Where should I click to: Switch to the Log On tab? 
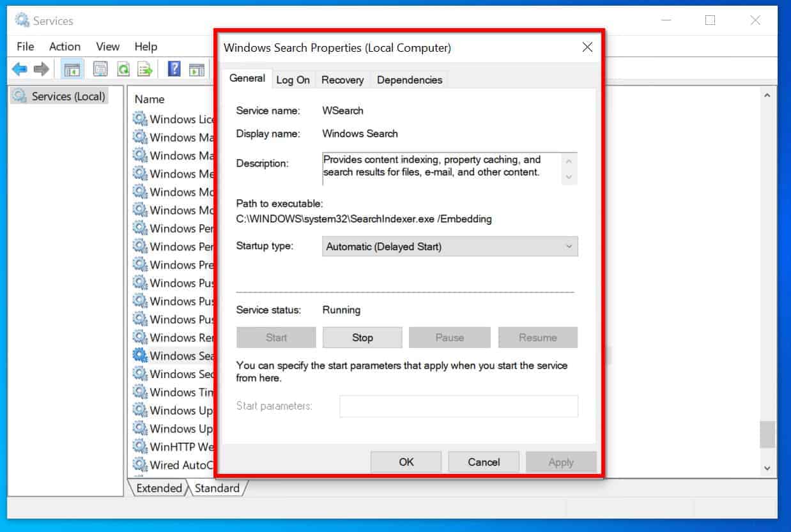tap(293, 80)
